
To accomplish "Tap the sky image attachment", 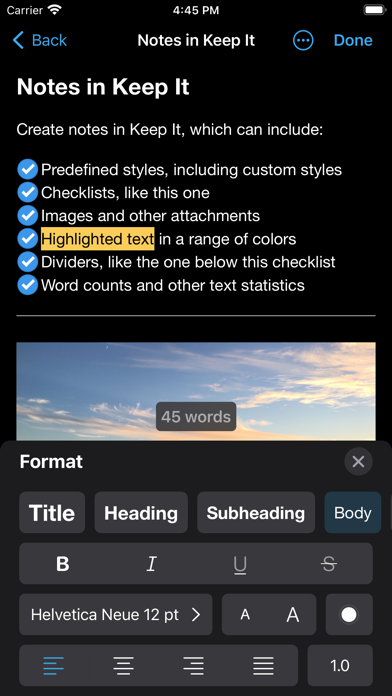I will pos(196,391).
